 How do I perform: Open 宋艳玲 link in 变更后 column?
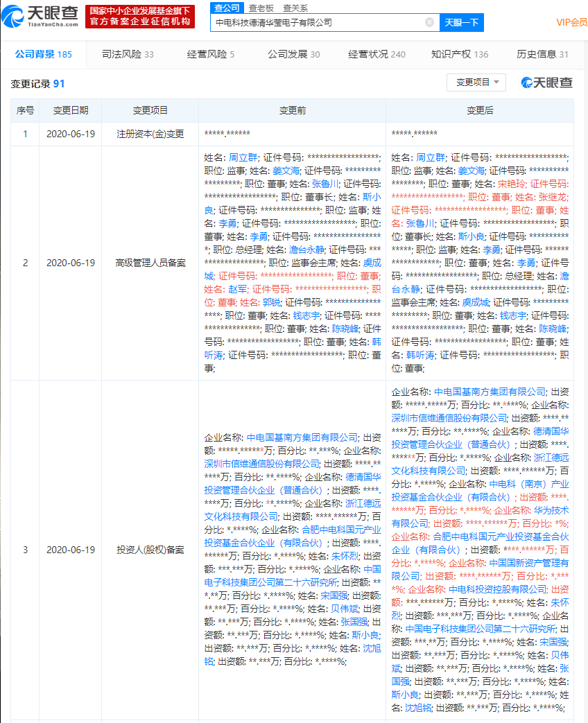click(512, 184)
